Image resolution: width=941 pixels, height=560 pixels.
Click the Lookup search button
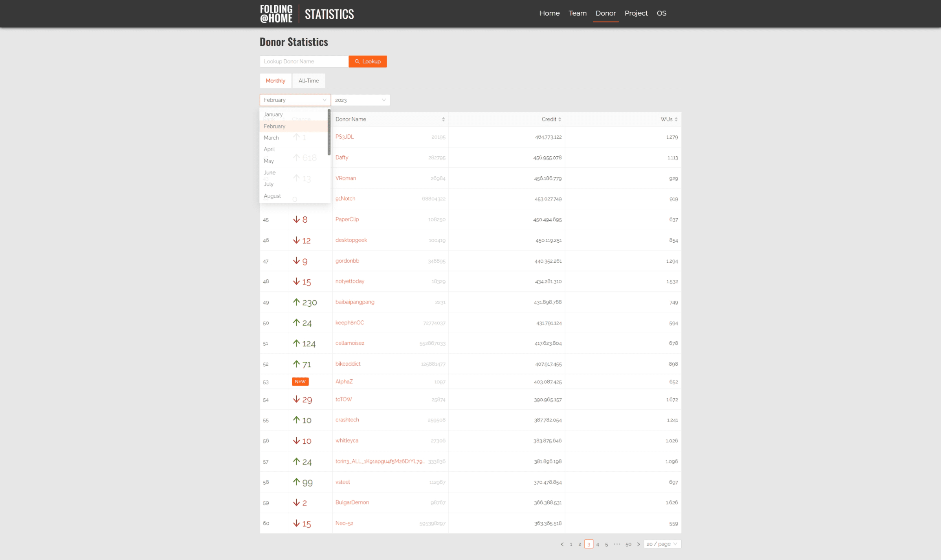point(367,61)
